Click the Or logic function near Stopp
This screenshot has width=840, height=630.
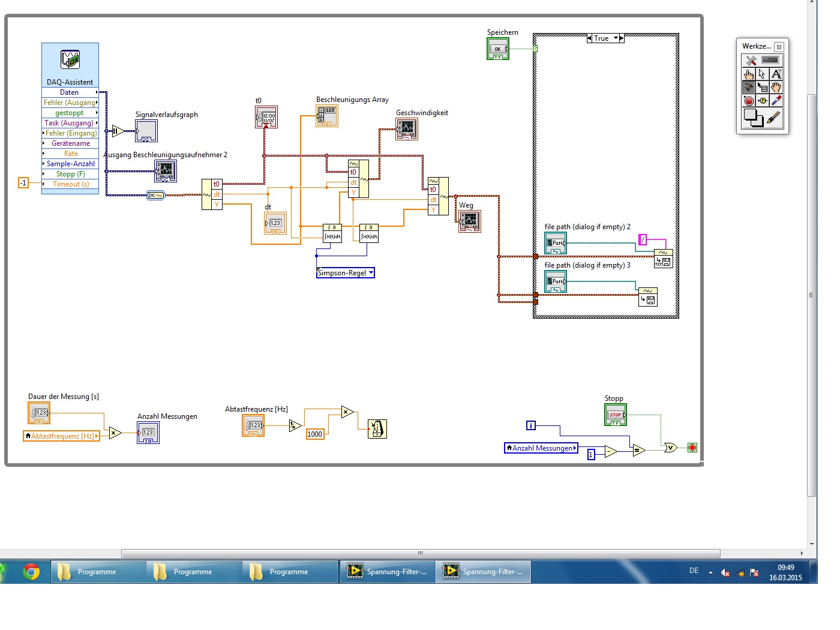tap(670, 448)
